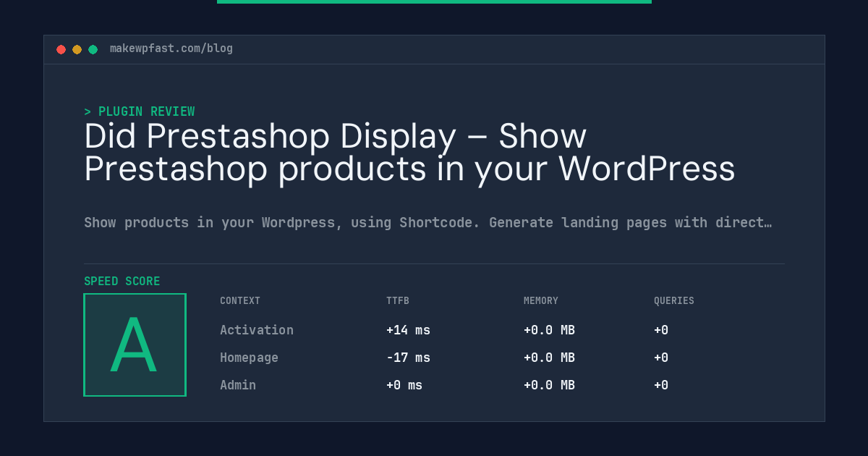This screenshot has width=868, height=456.
Task: Click Activation row memory '+0.0 MB'
Action: (x=549, y=330)
